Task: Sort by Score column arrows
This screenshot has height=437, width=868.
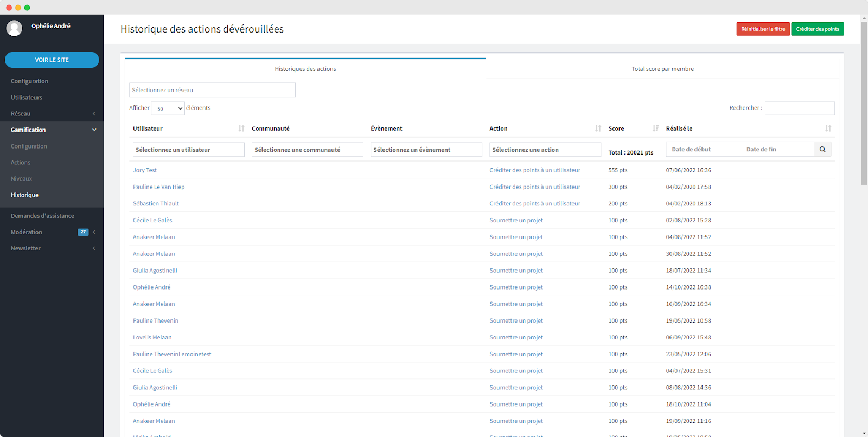Action: tap(655, 128)
